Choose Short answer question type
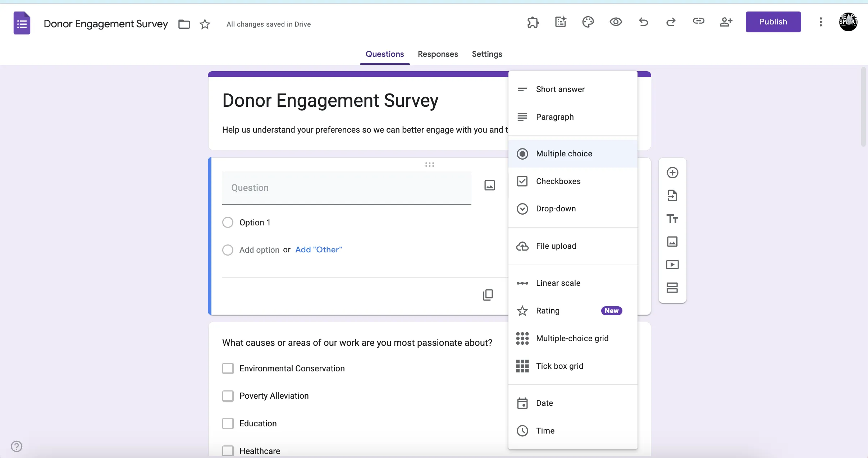The height and width of the screenshot is (458, 868). tap(573, 89)
